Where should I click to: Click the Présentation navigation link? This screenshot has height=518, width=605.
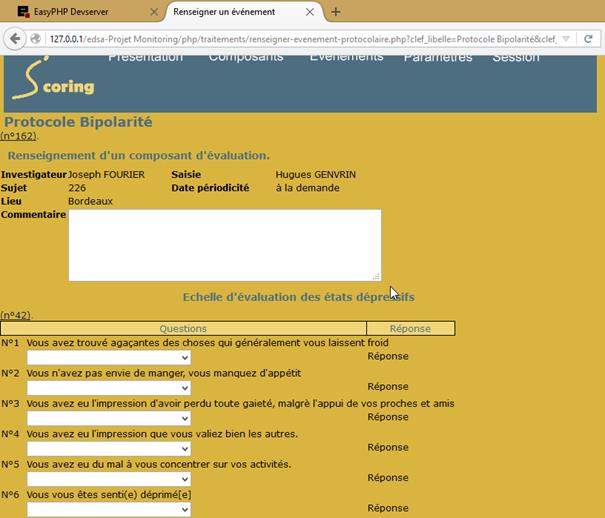145,58
